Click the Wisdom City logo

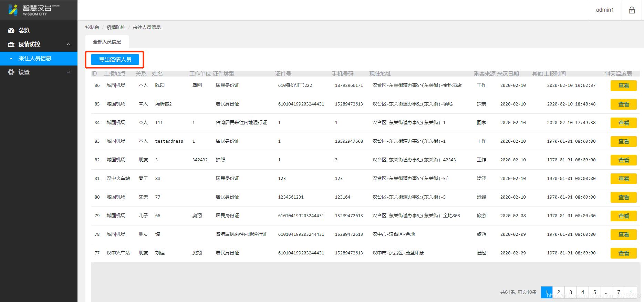34,10
